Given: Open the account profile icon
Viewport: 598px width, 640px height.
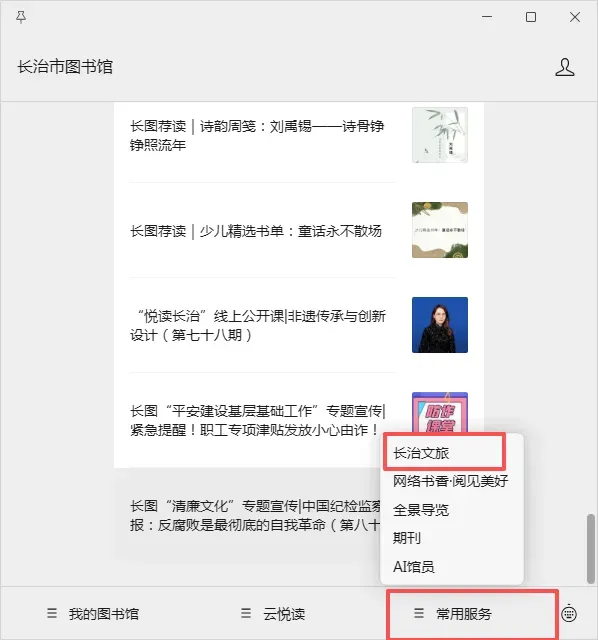Looking at the screenshot, I should tap(565, 67).
